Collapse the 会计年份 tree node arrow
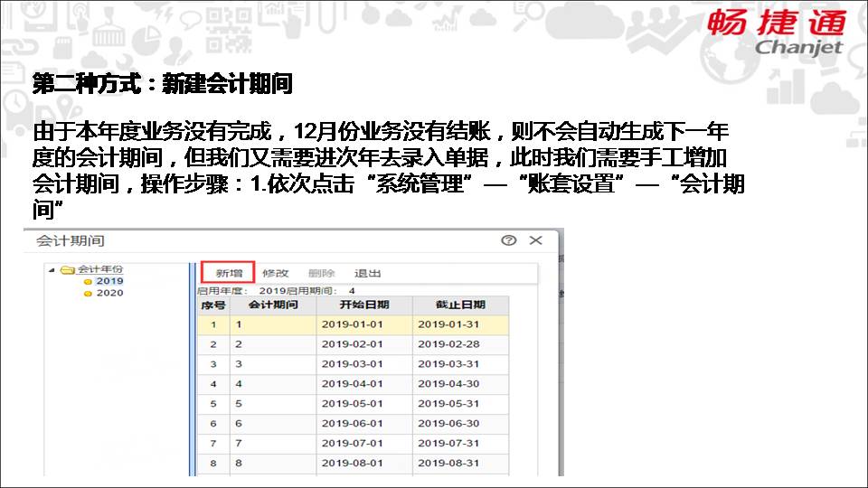The image size is (868, 488). [52, 270]
